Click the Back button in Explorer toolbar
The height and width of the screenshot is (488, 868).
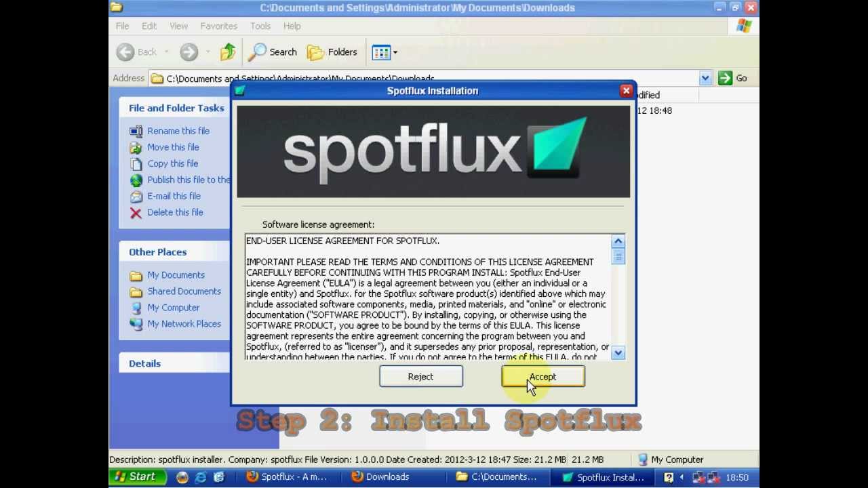point(136,52)
